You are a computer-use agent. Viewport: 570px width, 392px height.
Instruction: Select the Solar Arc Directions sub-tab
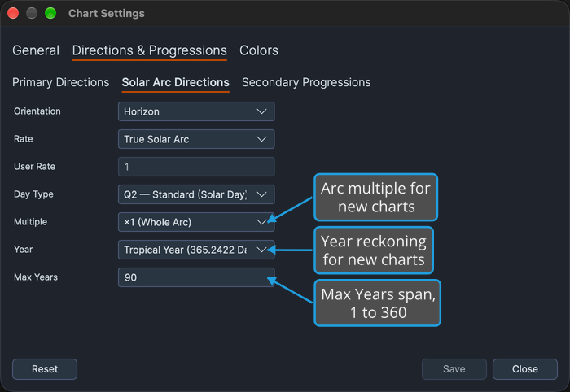coord(176,82)
